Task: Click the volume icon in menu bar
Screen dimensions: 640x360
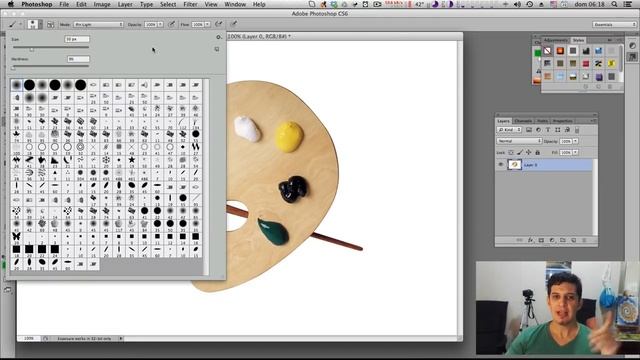Action: [x=518, y=4]
